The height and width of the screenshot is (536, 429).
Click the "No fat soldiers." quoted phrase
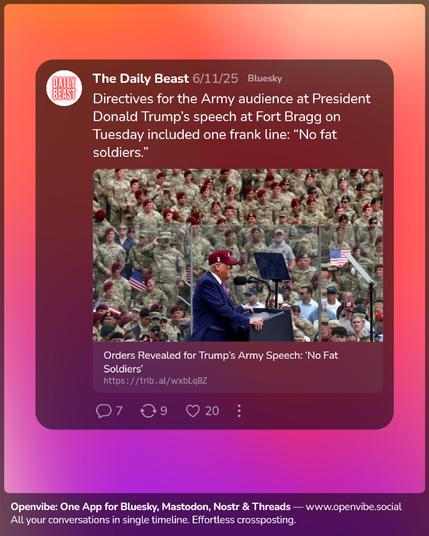tap(215, 143)
